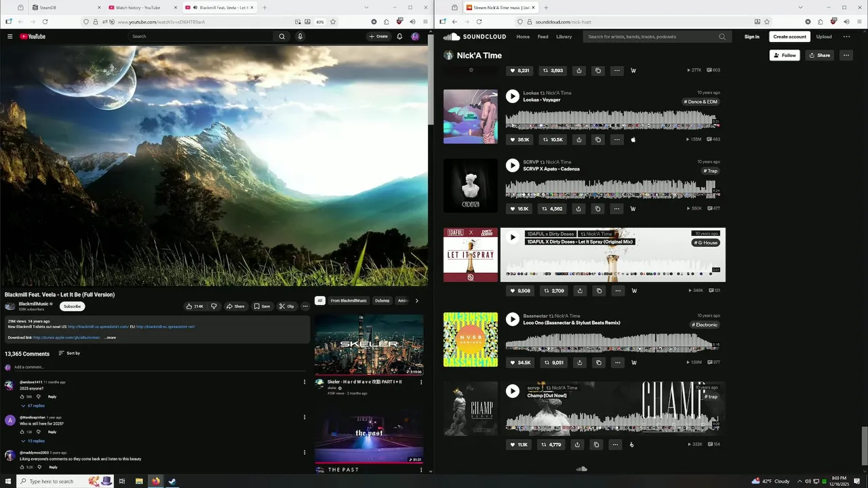Seek in Lookas Voyager waveform

point(612,120)
